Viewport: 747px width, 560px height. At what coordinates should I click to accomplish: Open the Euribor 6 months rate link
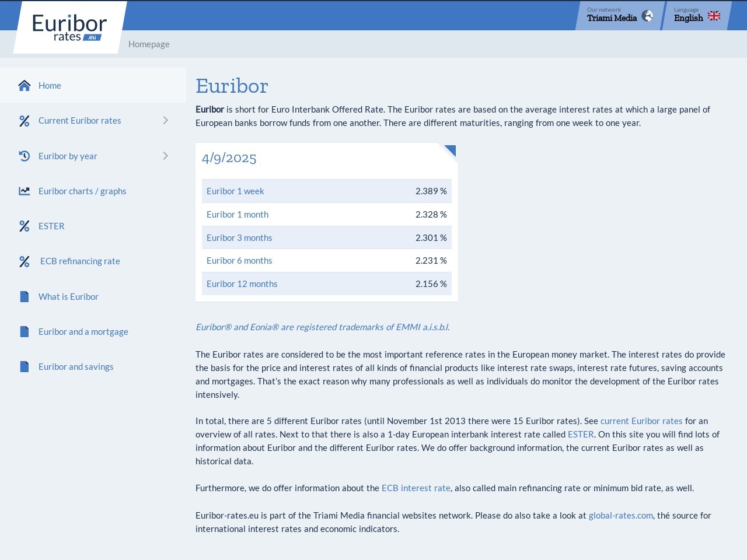pos(239,261)
